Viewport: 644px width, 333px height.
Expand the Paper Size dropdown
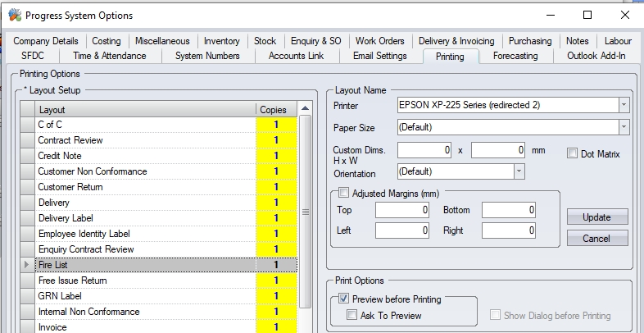[624, 127]
